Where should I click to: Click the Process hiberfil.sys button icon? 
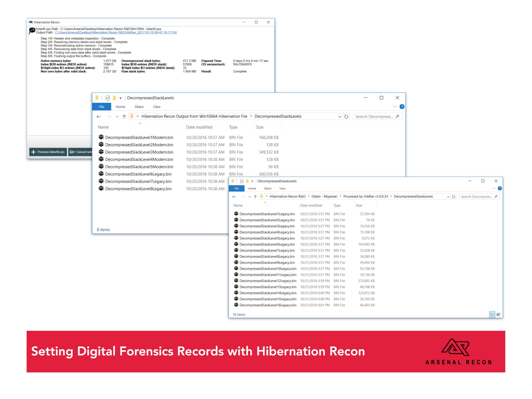tap(34, 152)
